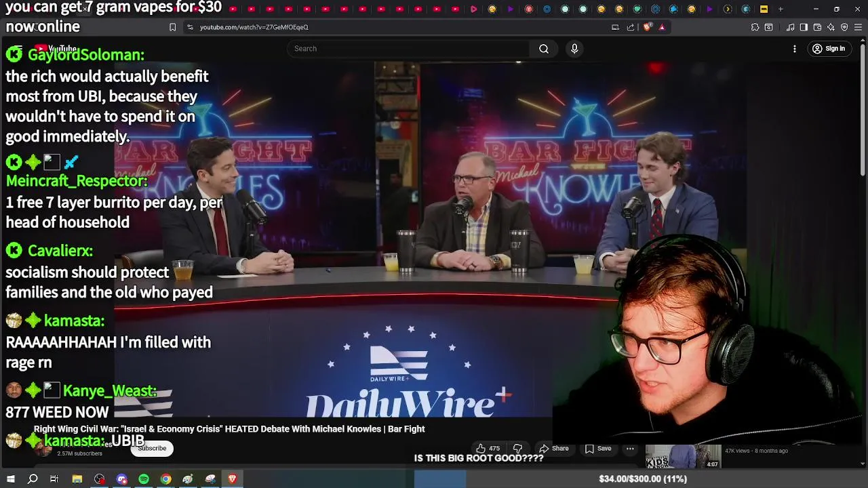Switch to OBS Studio on the taskbar
The width and height of the screenshot is (868, 488).
100,479
